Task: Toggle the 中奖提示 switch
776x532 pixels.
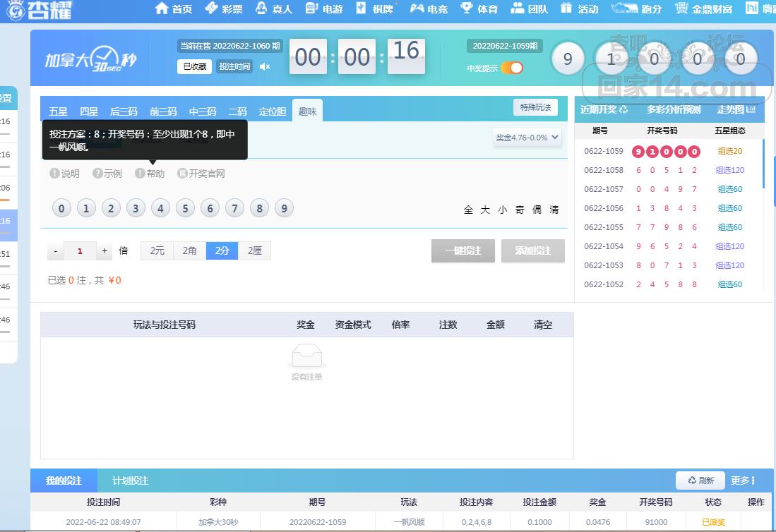Action: tap(512, 68)
